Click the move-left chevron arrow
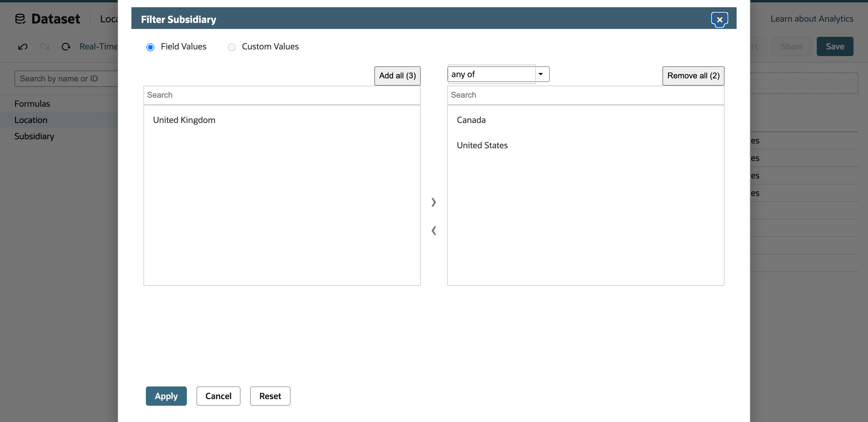This screenshot has height=422, width=868. click(x=434, y=231)
